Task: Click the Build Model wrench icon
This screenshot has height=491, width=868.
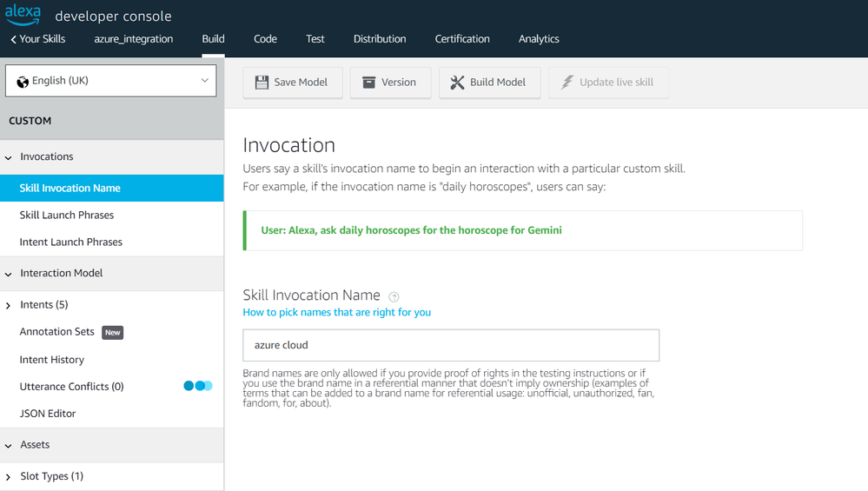Action: point(457,83)
